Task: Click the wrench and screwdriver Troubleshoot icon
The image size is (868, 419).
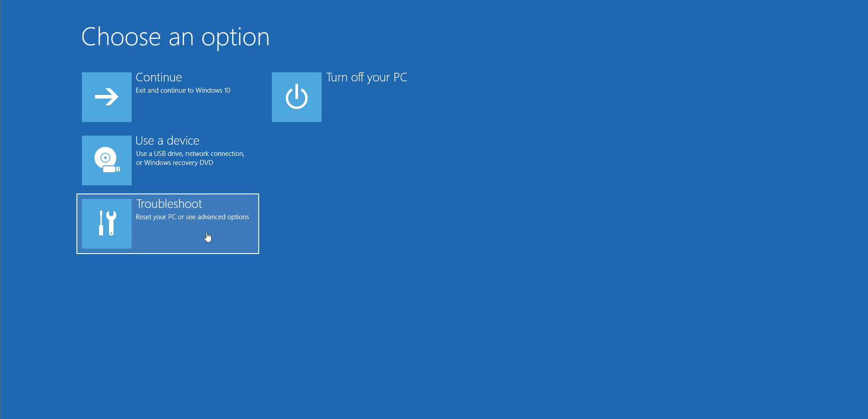Action: pos(106,223)
